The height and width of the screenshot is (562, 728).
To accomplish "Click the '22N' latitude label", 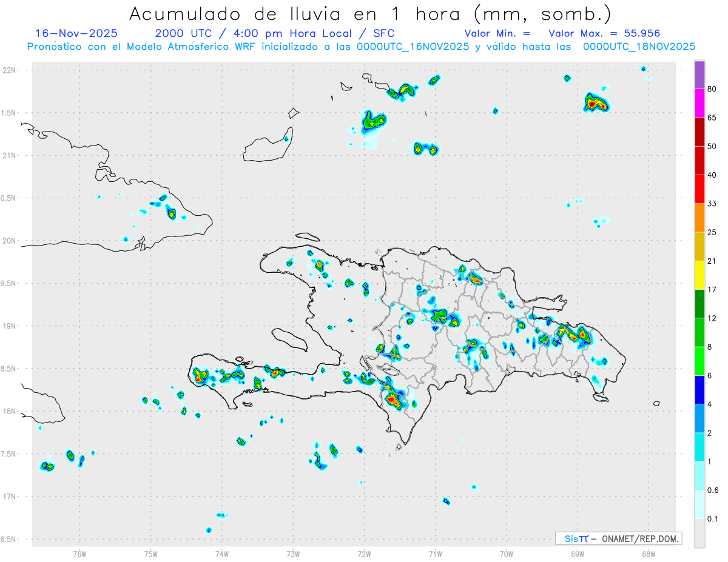I will 10,70.
